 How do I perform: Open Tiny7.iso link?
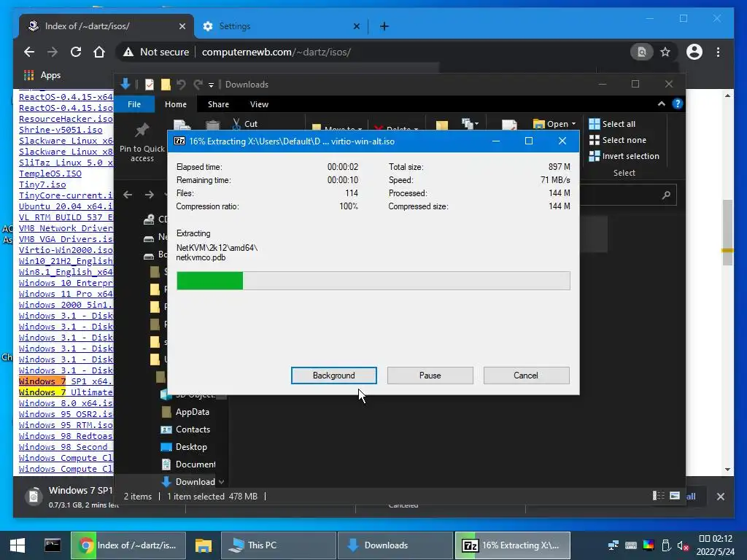pyautogui.click(x=42, y=184)
